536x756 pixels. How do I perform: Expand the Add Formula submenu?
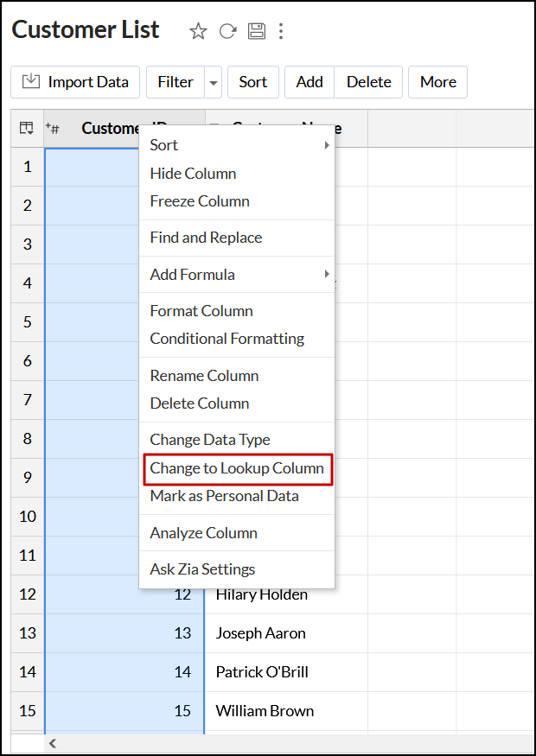click(x=236, y=275)
